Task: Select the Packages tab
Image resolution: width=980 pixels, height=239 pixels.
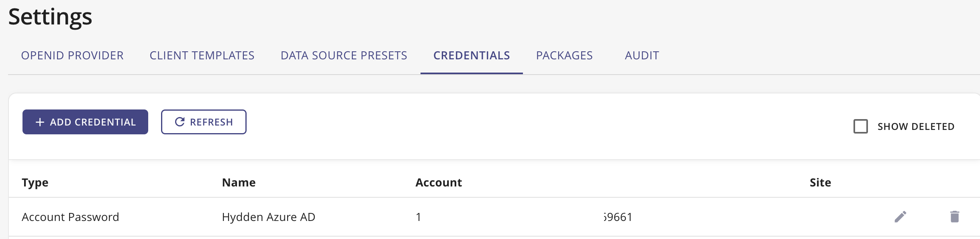Action: [x=564, y=56]
